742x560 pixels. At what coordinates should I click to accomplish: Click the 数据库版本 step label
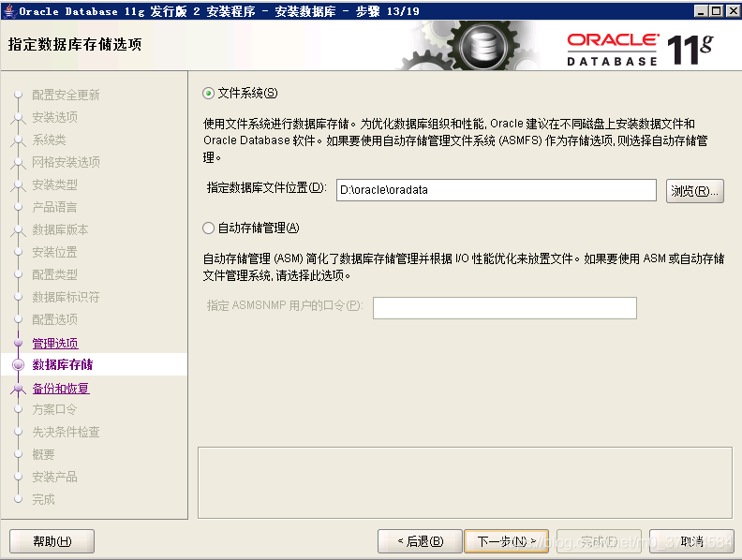point(61,229)
